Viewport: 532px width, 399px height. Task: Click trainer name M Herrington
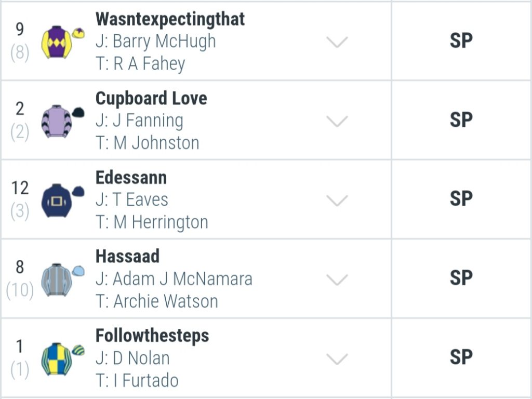coord(161,222)
